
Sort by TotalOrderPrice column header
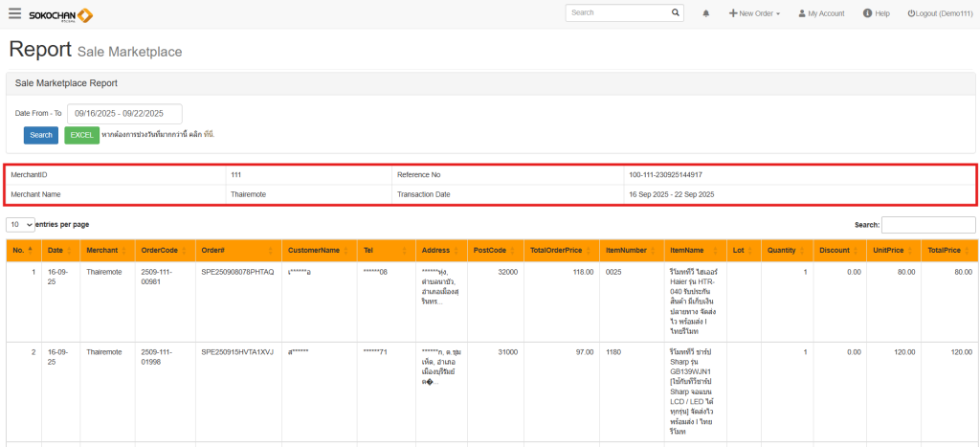[x=559, y=250]
